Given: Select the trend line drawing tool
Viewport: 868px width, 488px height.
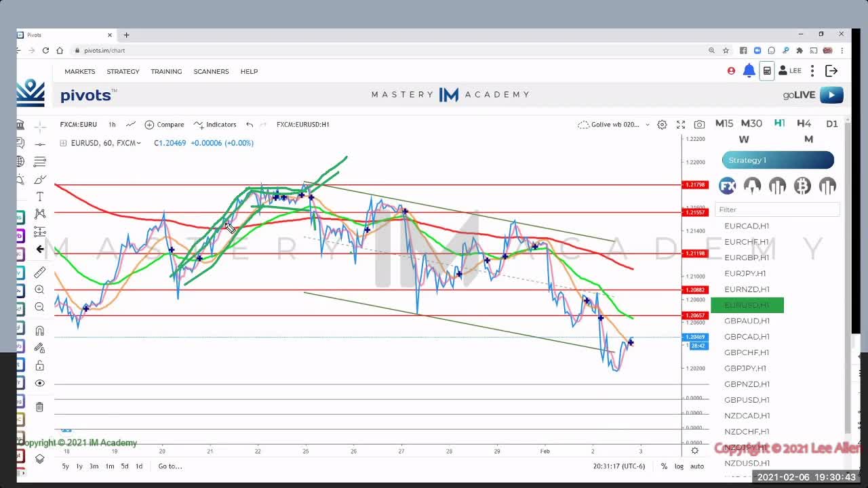Looking at the screenshot, I should click(40, 144).
